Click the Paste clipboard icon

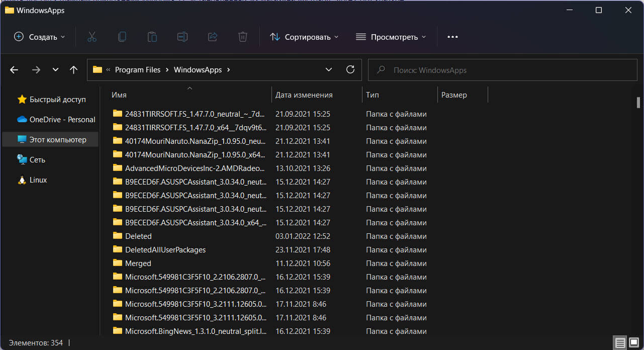[x=152, y=37]
